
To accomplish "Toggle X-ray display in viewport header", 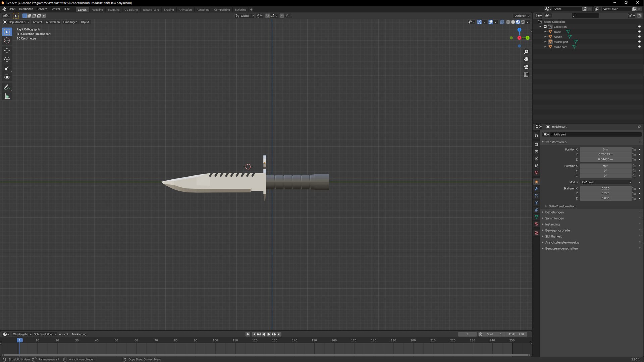I will (x=502, y=22).
